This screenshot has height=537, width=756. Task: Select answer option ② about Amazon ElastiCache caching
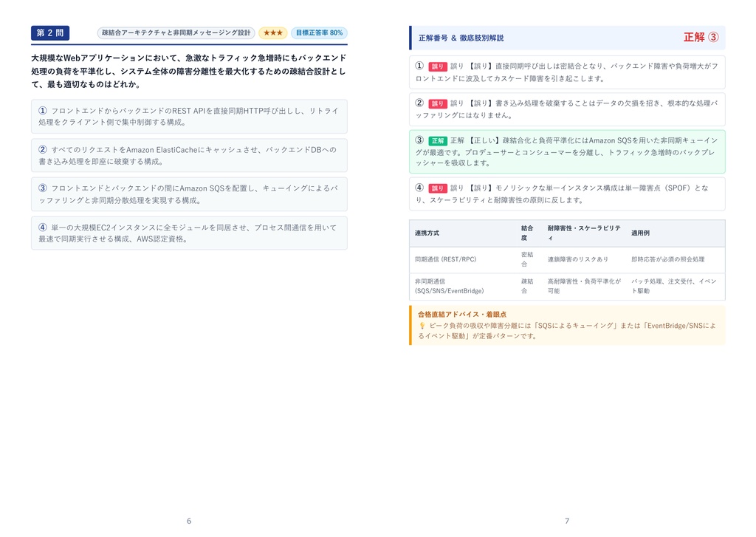189,155
